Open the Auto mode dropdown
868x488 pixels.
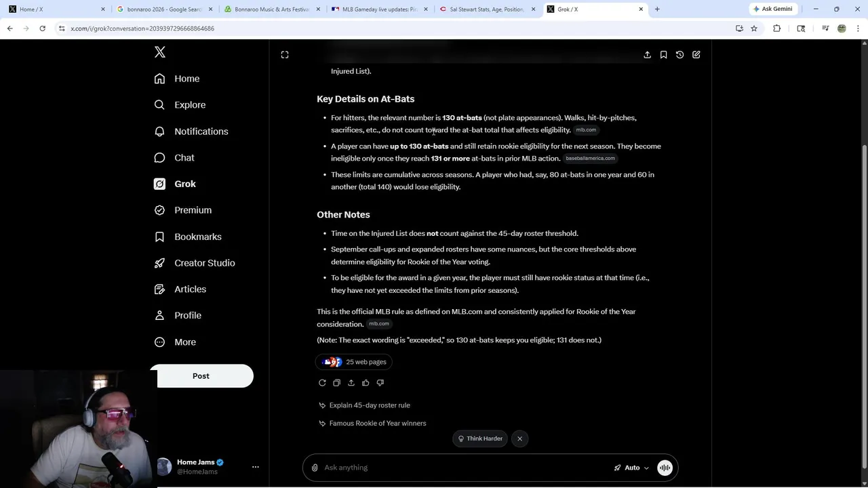(631, 468)
